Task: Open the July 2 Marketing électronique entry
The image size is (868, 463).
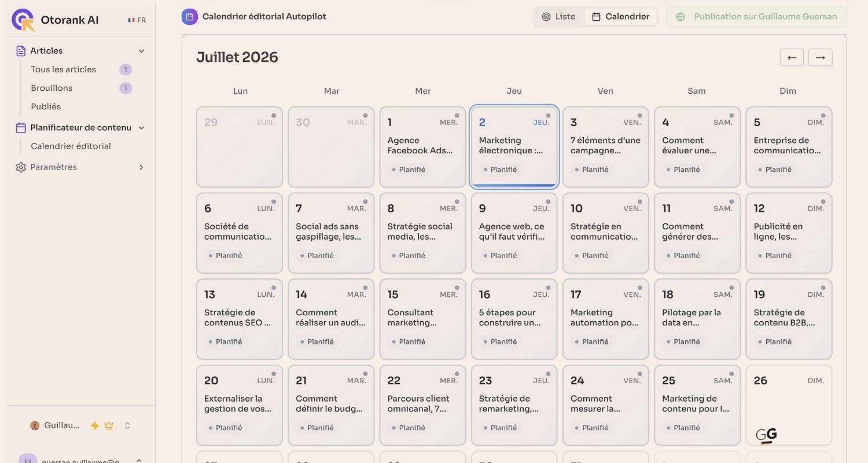Action: (514, 147)
